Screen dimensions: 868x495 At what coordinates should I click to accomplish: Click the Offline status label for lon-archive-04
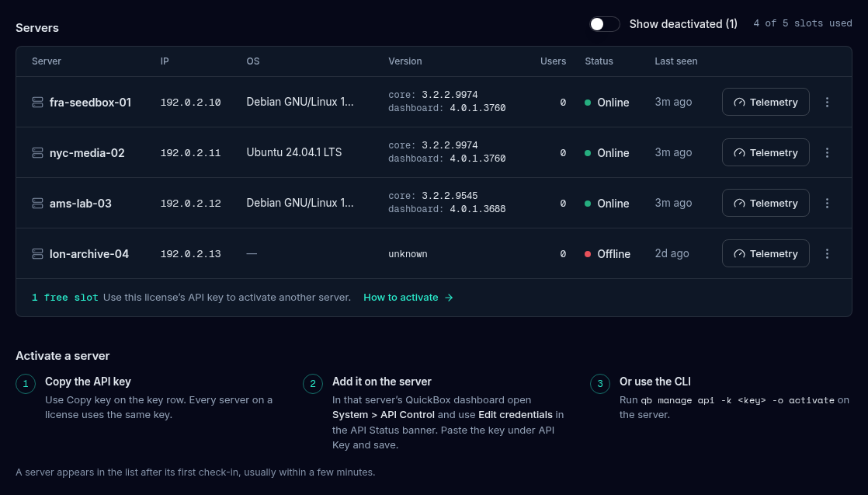(614, 254)
